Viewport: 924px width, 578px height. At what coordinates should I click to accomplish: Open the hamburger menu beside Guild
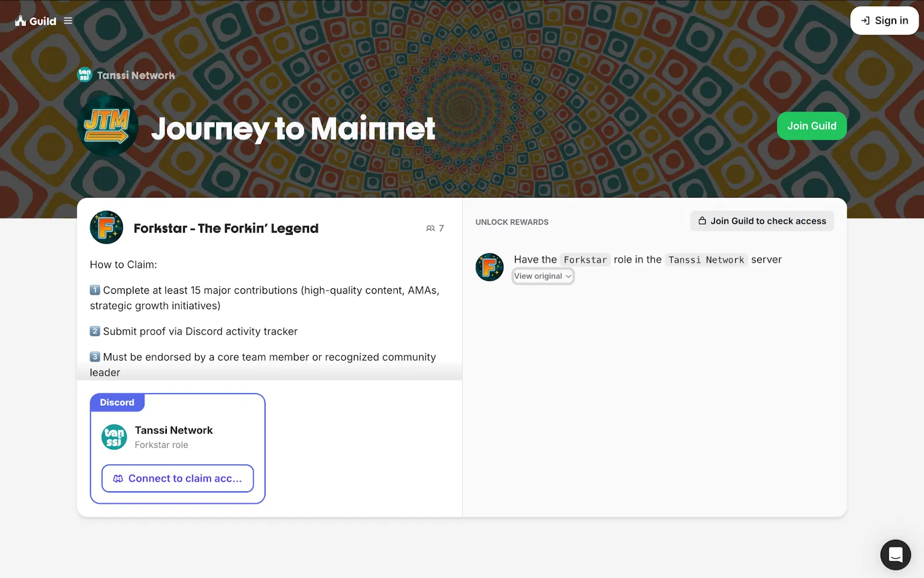(68, 21)
